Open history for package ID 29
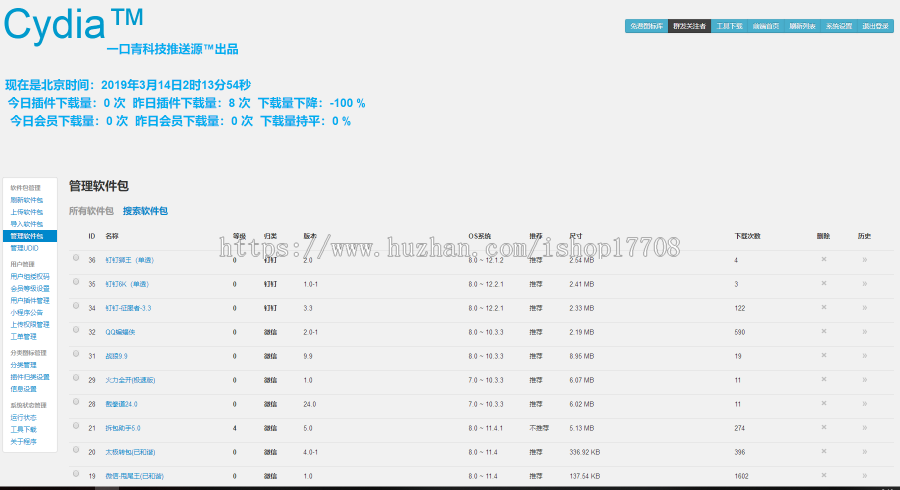This screenshot has width=900, height=490. click(x=864, y=380)
